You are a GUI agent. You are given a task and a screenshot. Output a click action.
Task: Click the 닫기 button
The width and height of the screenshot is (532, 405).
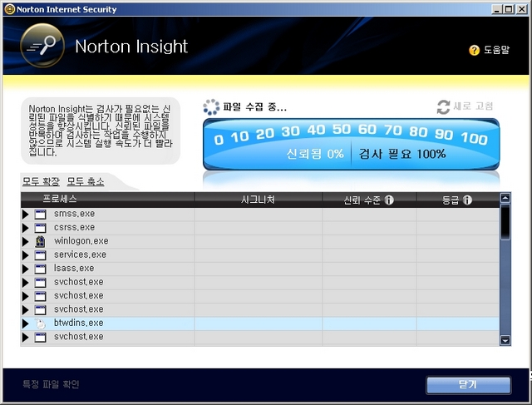(469, 385)
